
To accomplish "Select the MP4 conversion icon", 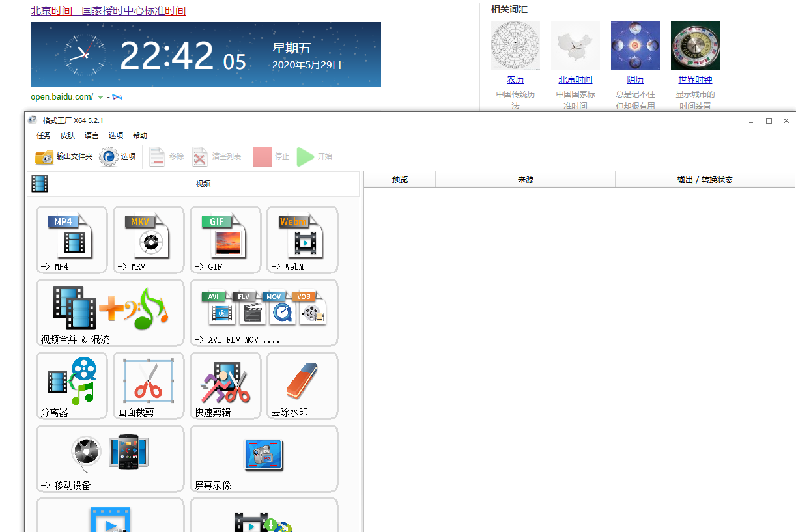I will point(72,240).
